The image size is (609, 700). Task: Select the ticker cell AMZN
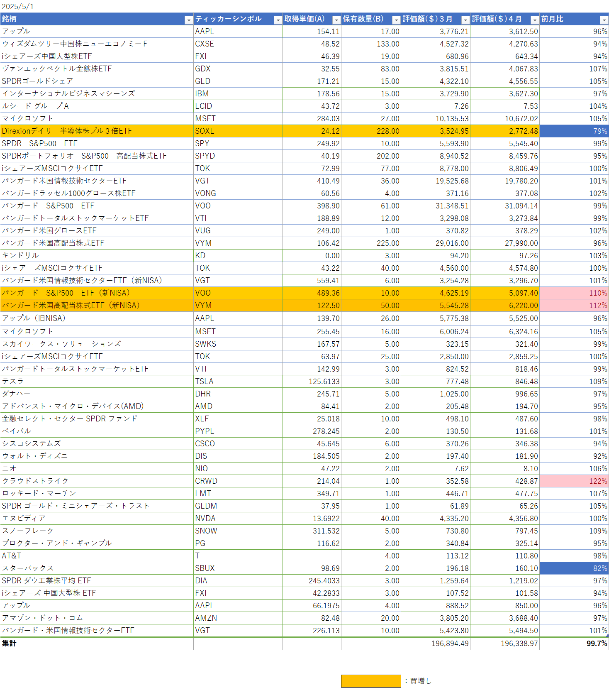(238, 618)
